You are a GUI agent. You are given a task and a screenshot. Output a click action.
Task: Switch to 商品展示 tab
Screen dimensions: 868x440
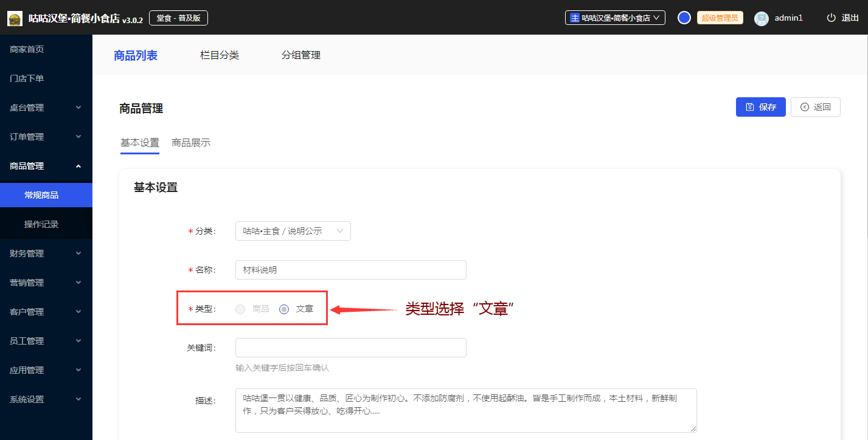tap(191, 143)
